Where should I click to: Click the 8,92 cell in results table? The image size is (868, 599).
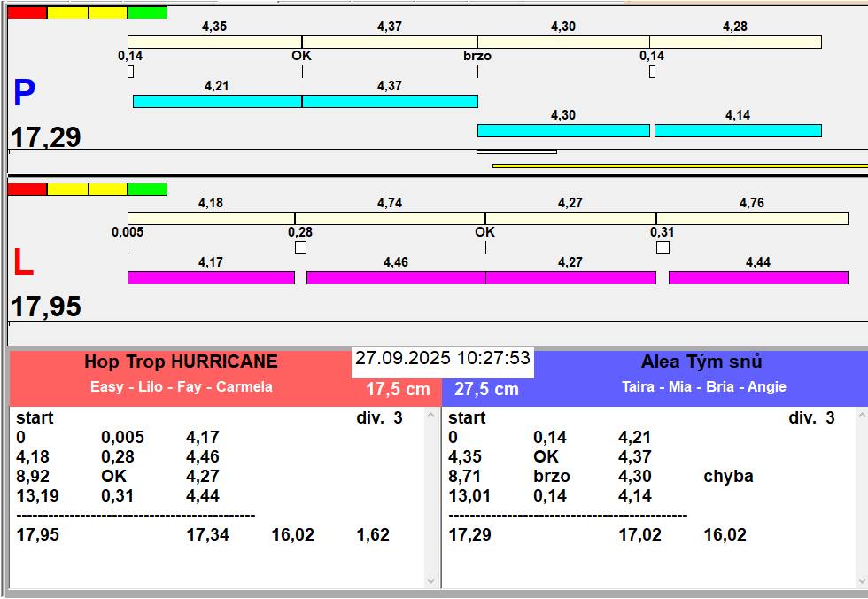[33, 476]
